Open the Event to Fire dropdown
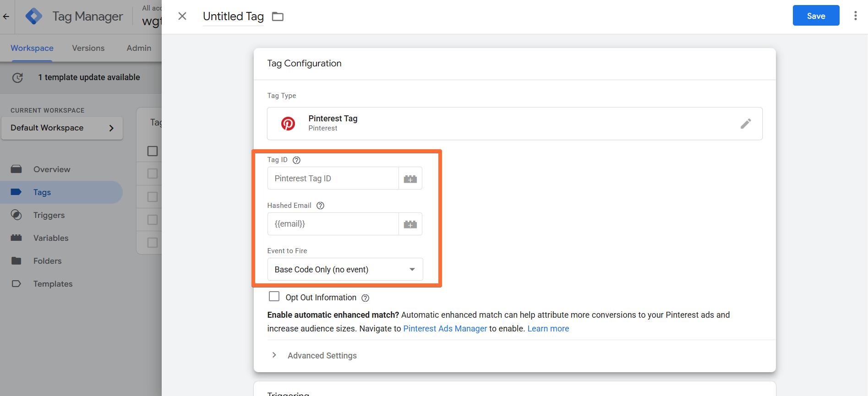868x396 pixels. click(345, 270)
